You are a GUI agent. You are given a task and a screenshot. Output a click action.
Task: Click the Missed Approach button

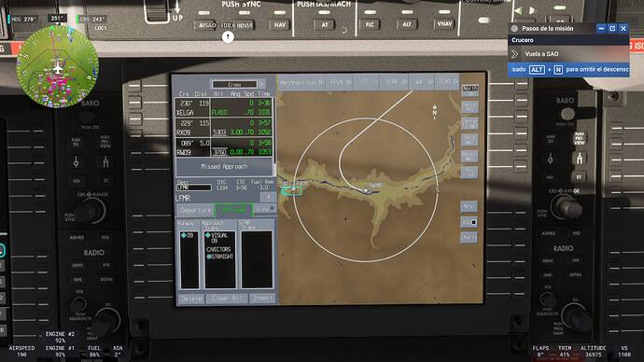224,167
